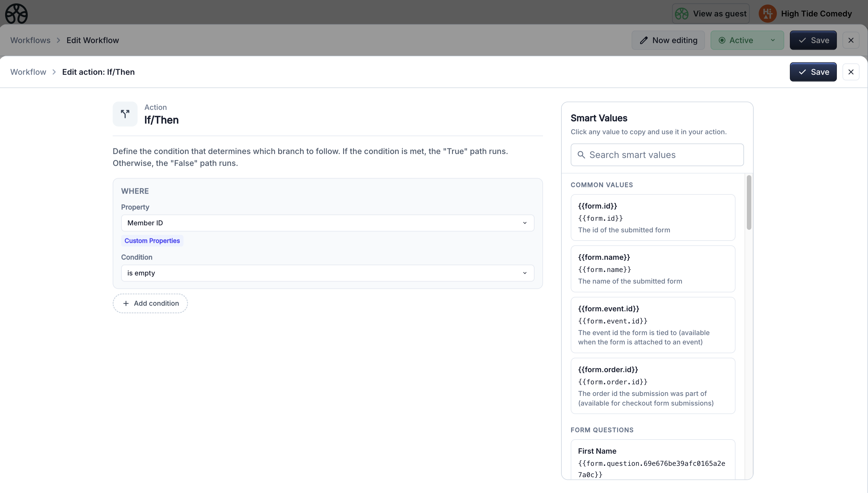Click the pencil Now editing icon
Viewport: 868px width, 493px height.
tap(643, 40)
